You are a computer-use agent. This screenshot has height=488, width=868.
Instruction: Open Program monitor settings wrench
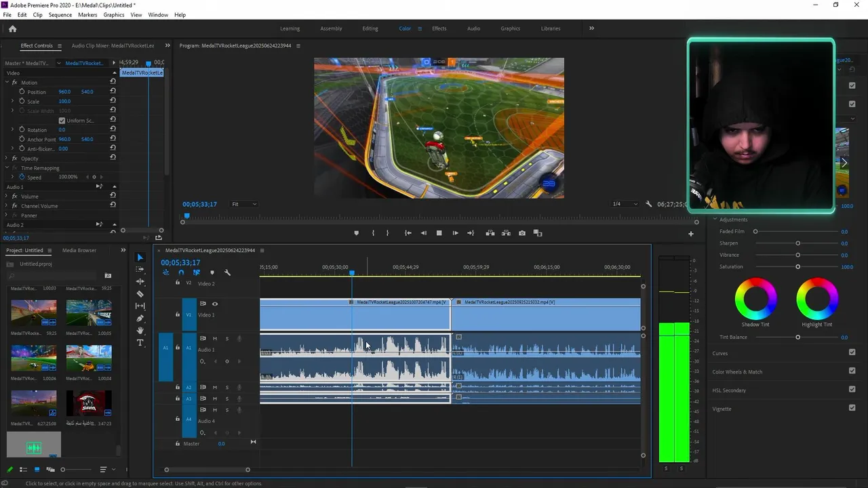pyautogui.click(x=649, y=204)
